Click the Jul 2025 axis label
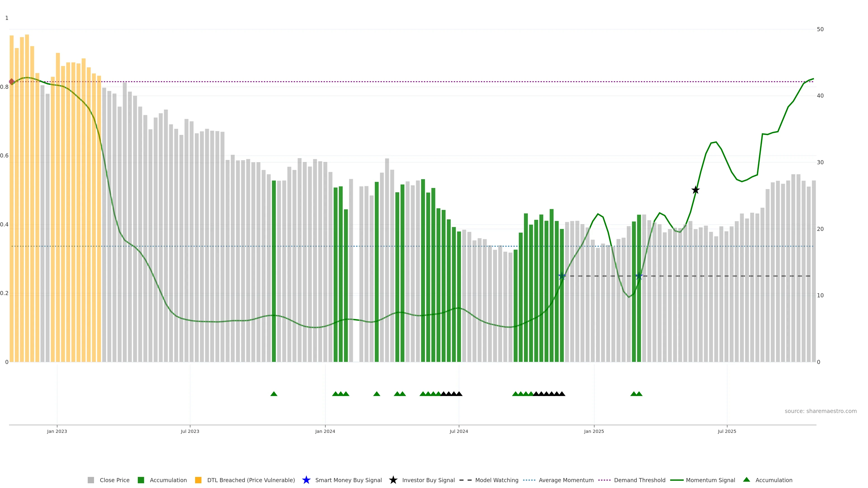 tap(727, 431)
